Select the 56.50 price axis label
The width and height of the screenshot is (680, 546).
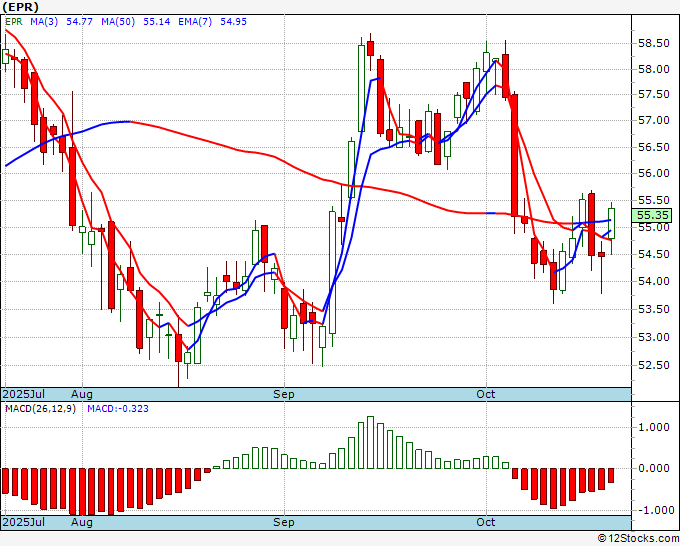(654, 147)
